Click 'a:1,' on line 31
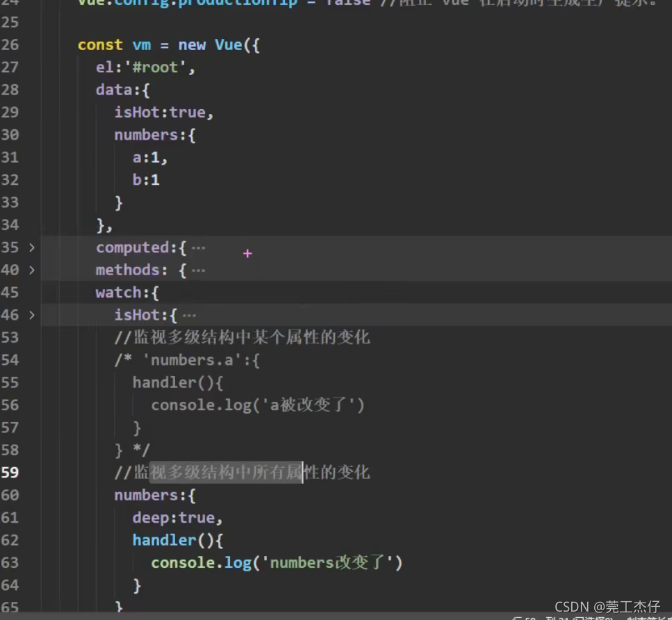Image resolution: width=672 pixels, height=620 pixels. 150,158
